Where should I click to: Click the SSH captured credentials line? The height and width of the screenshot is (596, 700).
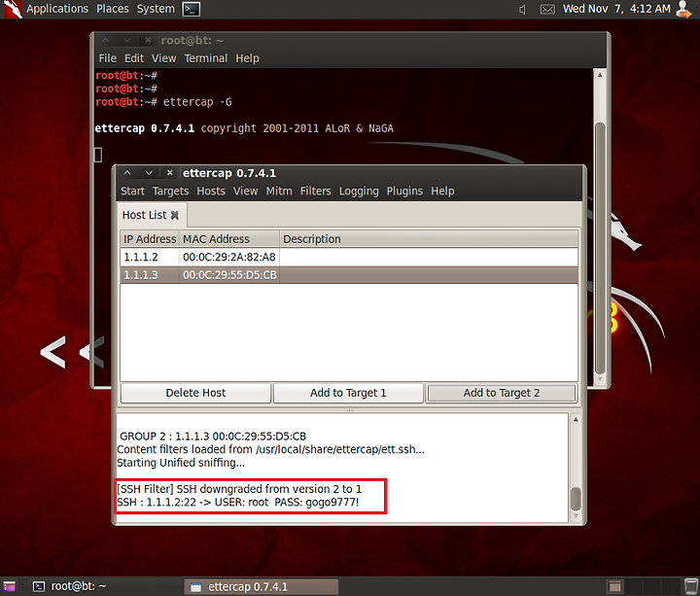click(238, 503)
